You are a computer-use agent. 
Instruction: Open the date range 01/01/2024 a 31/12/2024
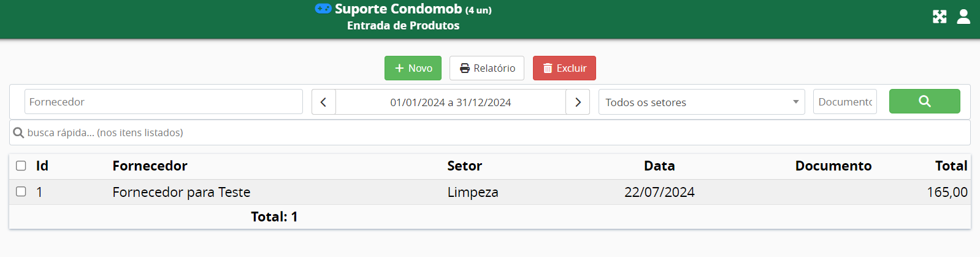pos(450,102)
